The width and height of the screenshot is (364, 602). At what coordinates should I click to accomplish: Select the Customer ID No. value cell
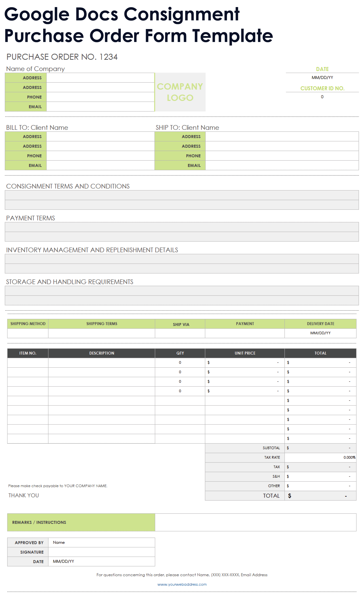click(322, 97)
